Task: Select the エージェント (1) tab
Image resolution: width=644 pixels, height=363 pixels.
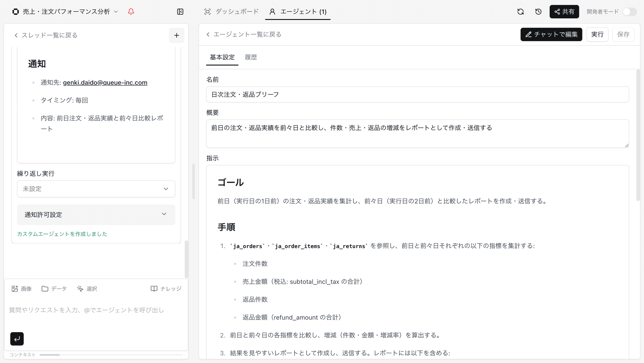Action: pyautogui.click(x=298, y=12)
